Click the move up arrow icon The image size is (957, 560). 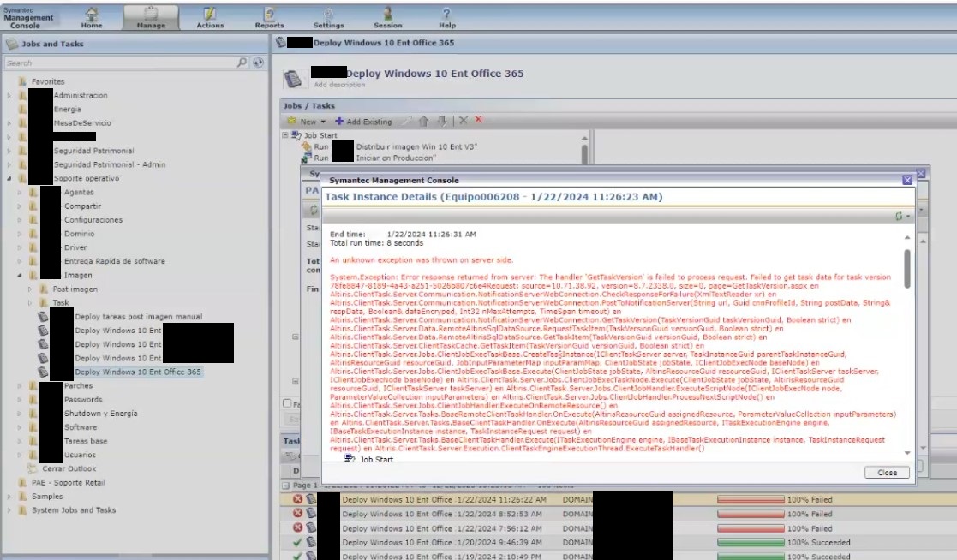(x=423, y=121)
